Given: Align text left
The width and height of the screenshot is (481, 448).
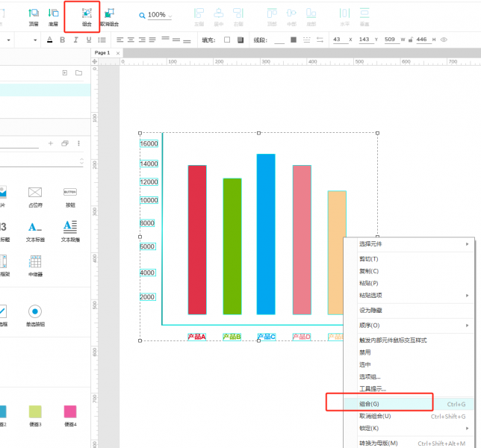Looking at the screenshot, I should [120, 40].
